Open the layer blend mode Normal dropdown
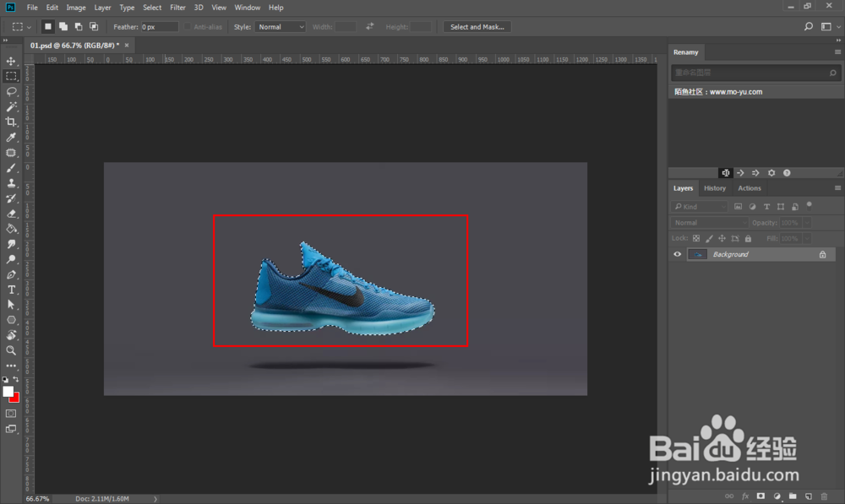Screen dimensions: 845x504 coord(709,222)
